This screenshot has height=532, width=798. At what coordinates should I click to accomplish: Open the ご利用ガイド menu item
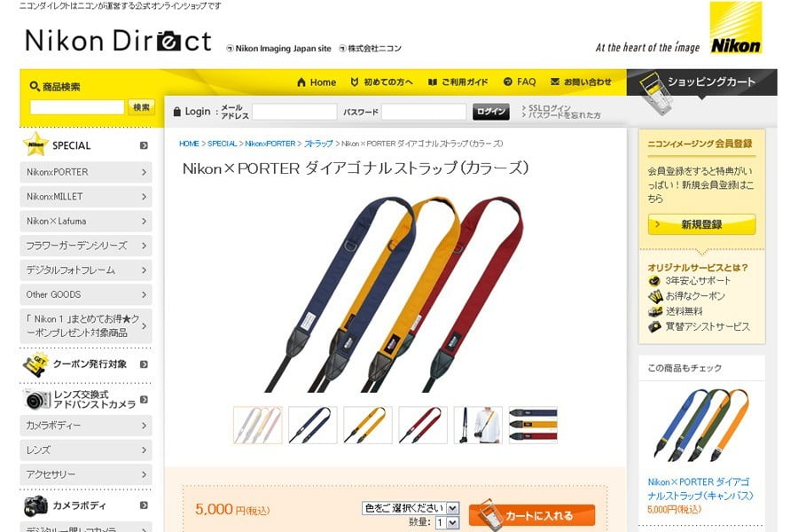tap(458, 82)
